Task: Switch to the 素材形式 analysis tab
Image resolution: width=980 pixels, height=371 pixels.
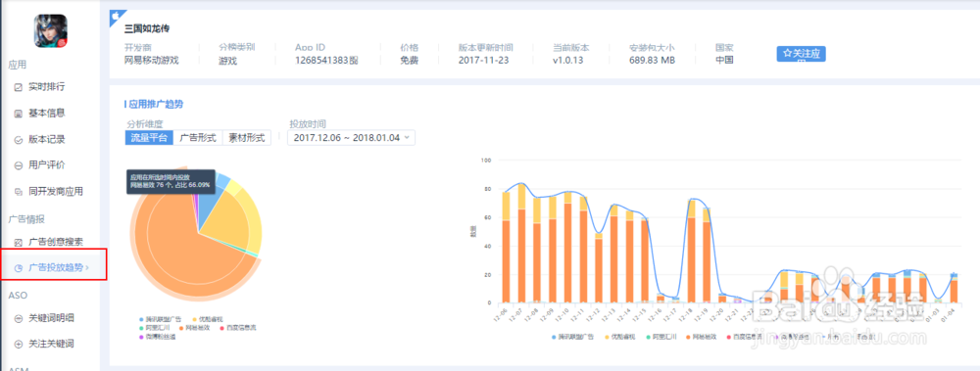Action: 246,137
